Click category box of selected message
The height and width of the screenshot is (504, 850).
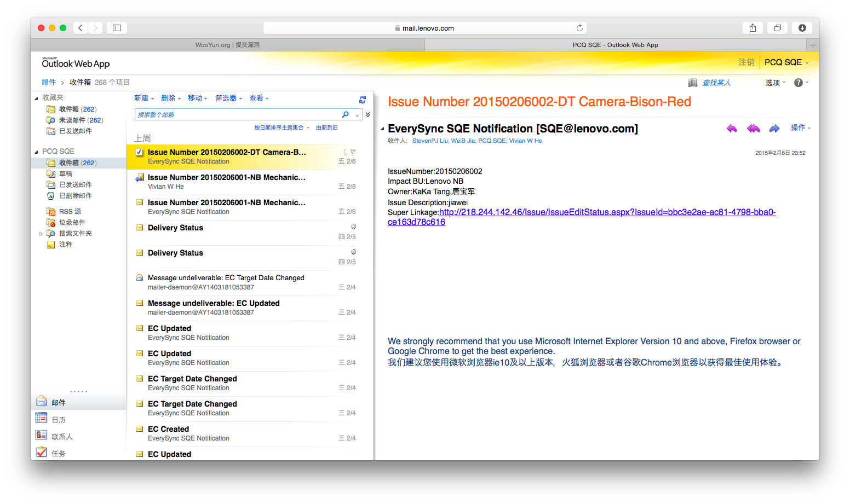346,152
